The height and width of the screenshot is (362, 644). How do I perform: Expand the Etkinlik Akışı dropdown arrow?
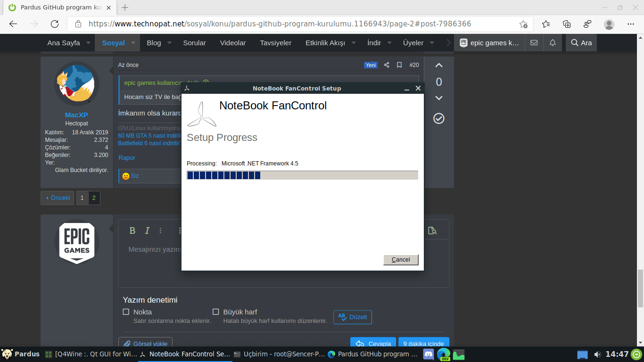(x=354, y=43)
